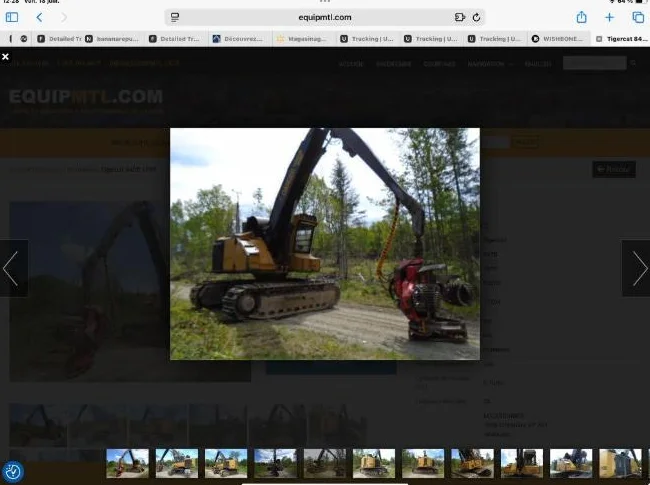The width and height of the screenshot is (650, 485).
Task: Close the photo lightbox with the X
Action: click(x=5, y=56)
